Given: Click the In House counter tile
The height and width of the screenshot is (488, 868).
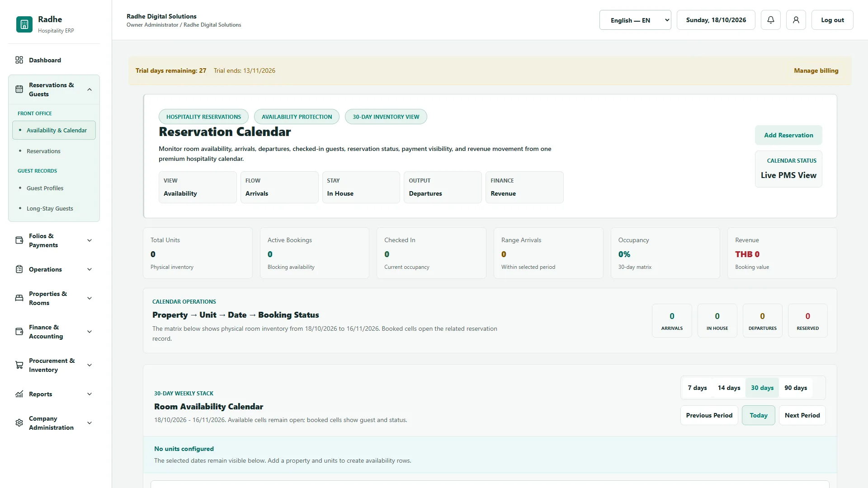Looking at the screenshot, I should (x=717, y=320).
